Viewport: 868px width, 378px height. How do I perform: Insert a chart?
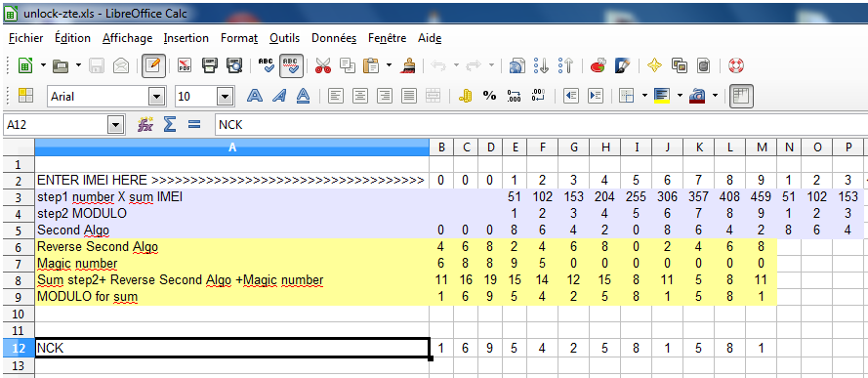598,66
